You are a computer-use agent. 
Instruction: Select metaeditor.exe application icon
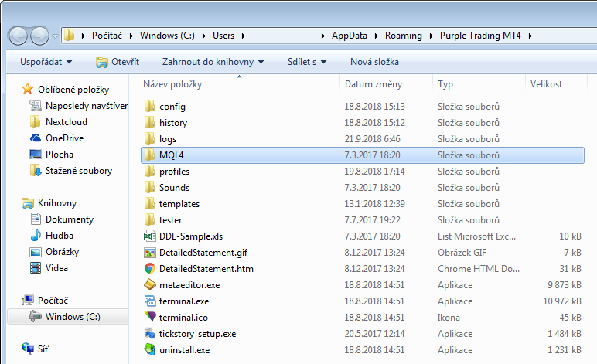149,284
